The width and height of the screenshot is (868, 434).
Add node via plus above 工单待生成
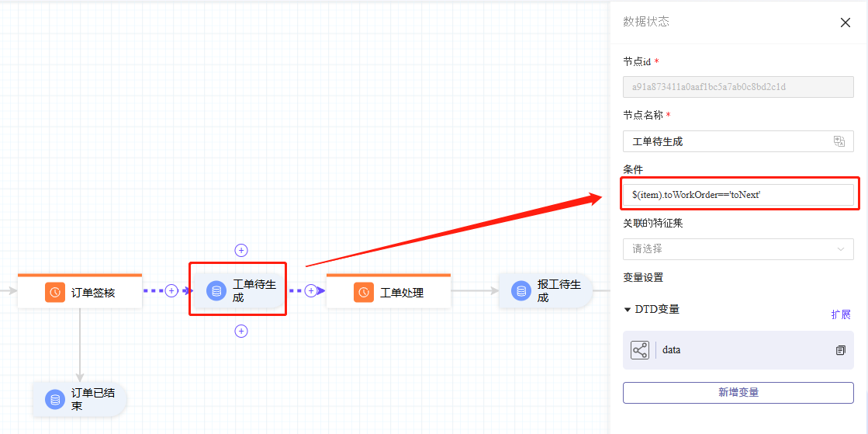tap(240, 250)
